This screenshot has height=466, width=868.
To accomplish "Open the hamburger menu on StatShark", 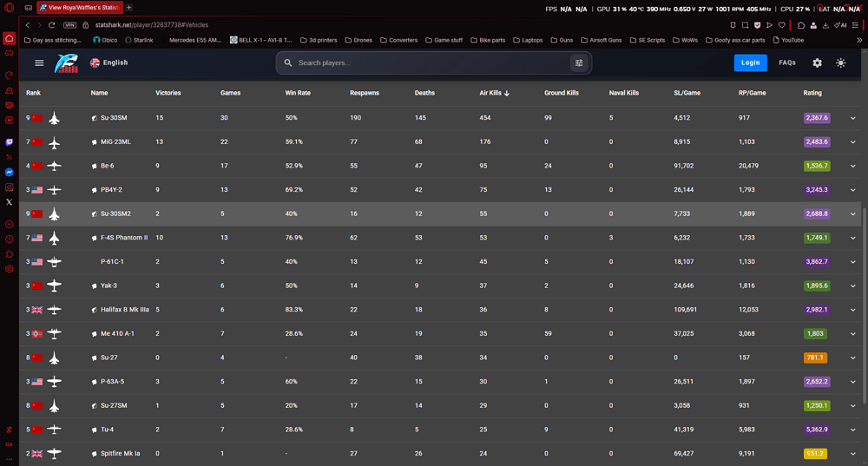I will [x=39, y=62].
